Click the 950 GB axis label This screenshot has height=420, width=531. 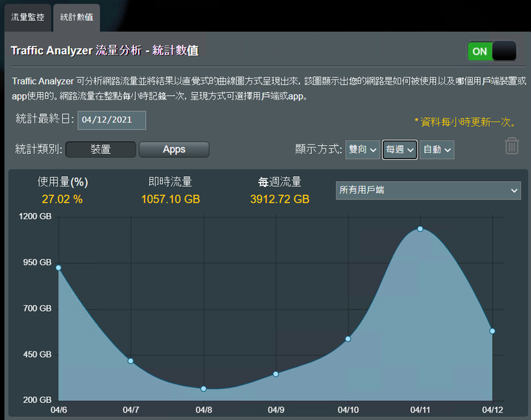coord(38,262)
